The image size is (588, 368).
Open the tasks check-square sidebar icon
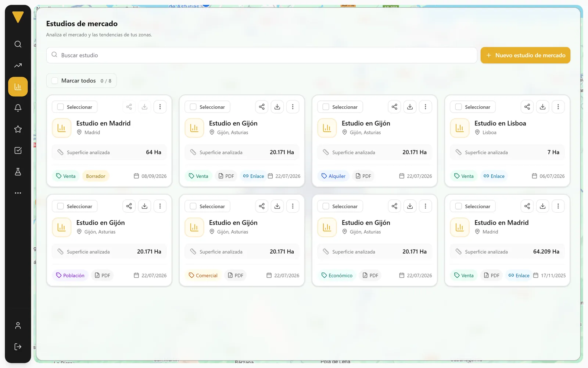pyautogui.click(x=18, y=151)
